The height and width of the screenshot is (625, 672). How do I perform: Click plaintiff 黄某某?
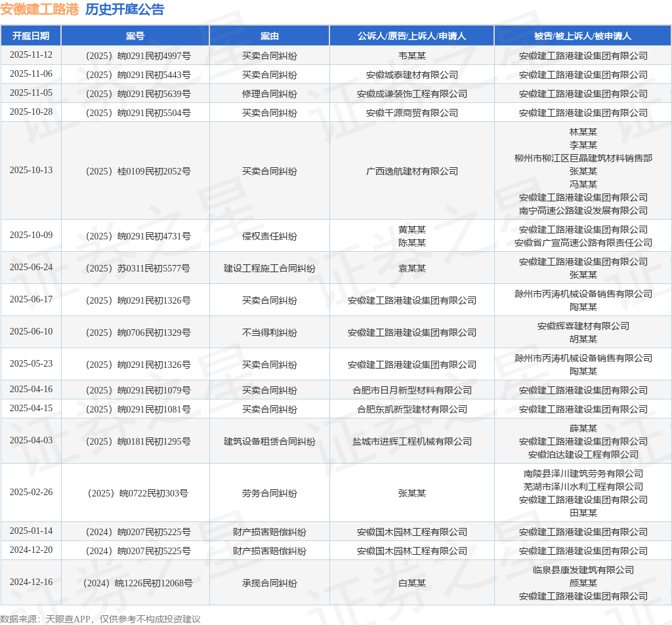[412, 230]
